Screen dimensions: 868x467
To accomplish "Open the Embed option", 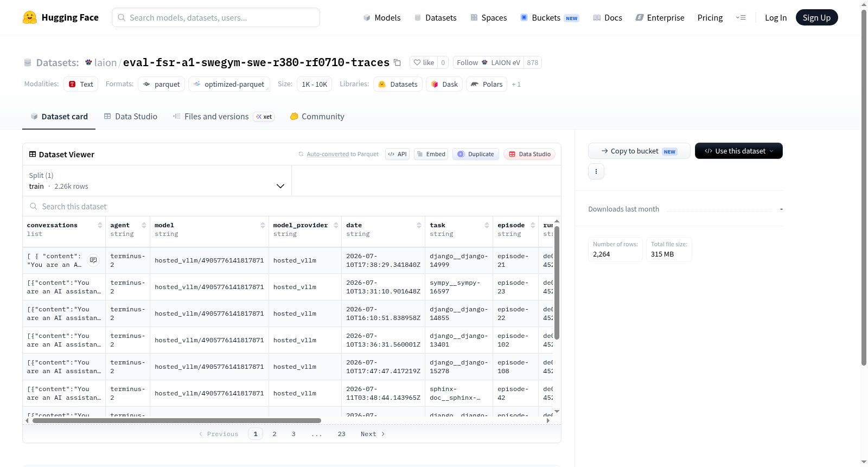I will point(431,154).
